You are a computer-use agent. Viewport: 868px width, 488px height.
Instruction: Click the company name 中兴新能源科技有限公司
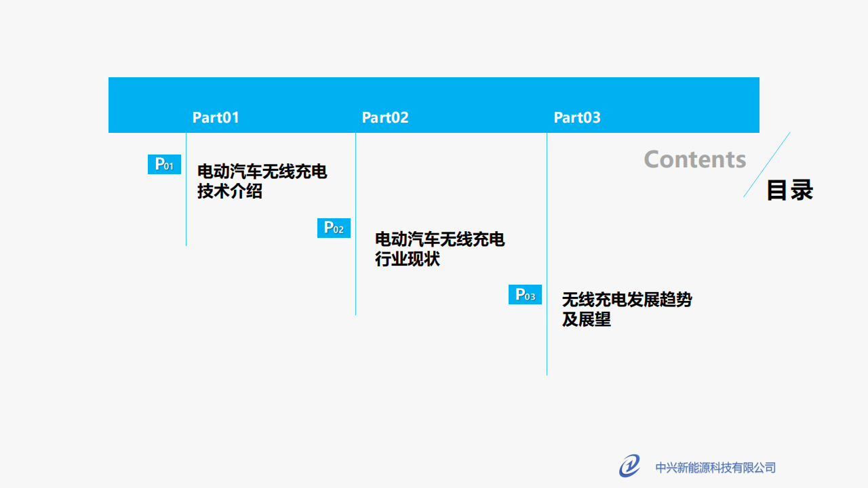[x=715, y=468]
